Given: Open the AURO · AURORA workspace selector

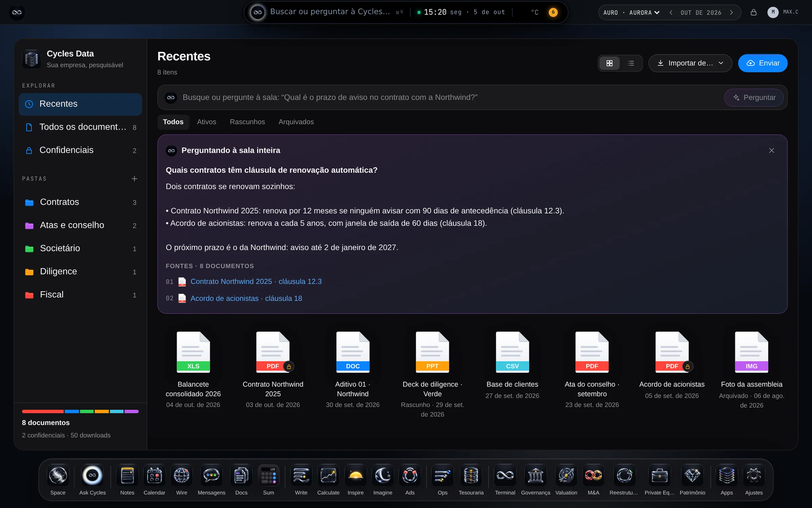Looking at the screenshot, I should point(631,13).
